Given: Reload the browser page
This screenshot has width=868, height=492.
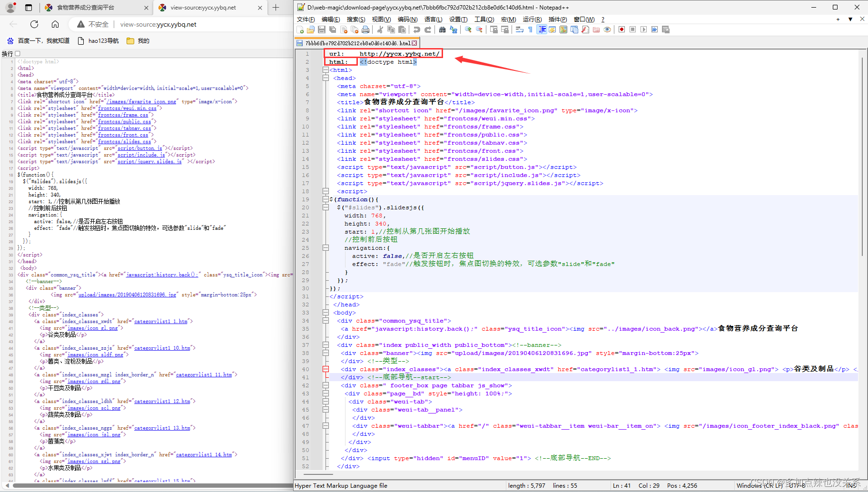Looking at the screenshot, I should pyautogui.click(x=34, y=24).
